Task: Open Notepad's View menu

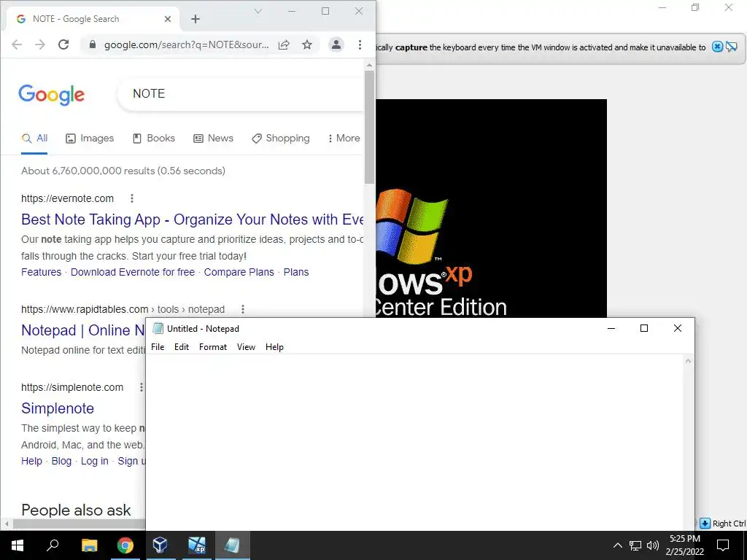Action: tap(247, 347)
